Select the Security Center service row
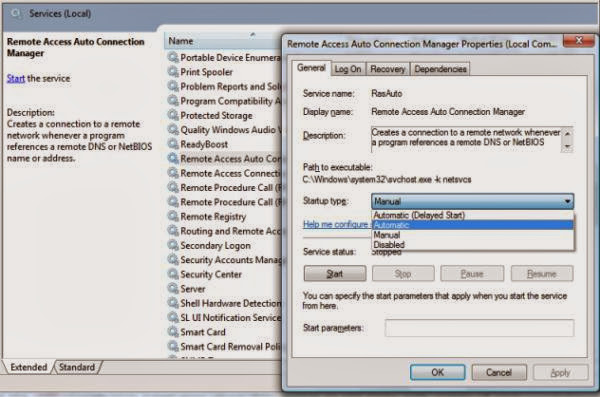This screenshot has width=600, height=397. click(x=224, y=274)
